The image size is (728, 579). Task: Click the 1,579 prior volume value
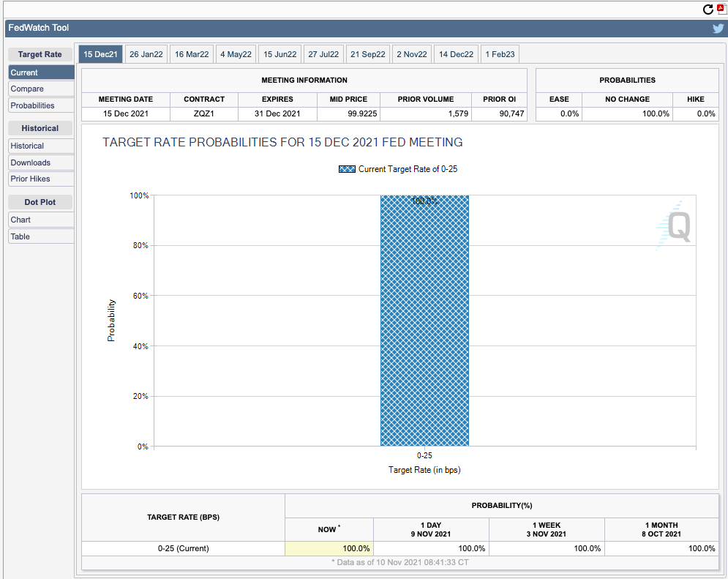(458, 113)
